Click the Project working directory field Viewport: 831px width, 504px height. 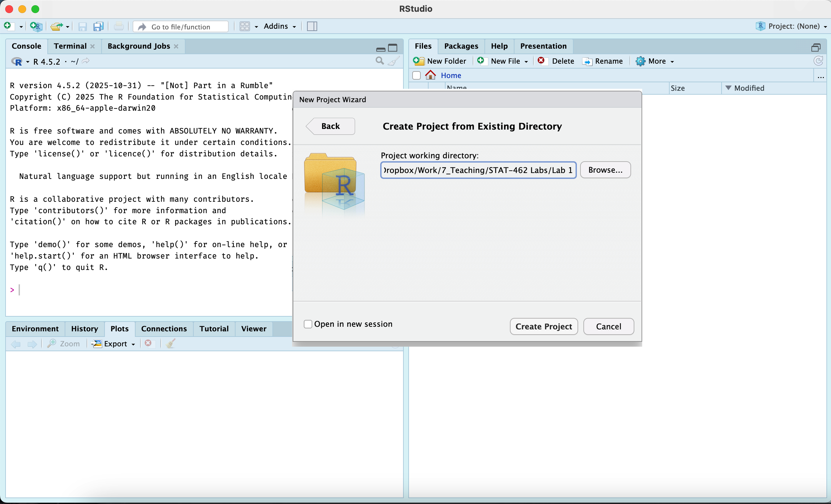478,170
